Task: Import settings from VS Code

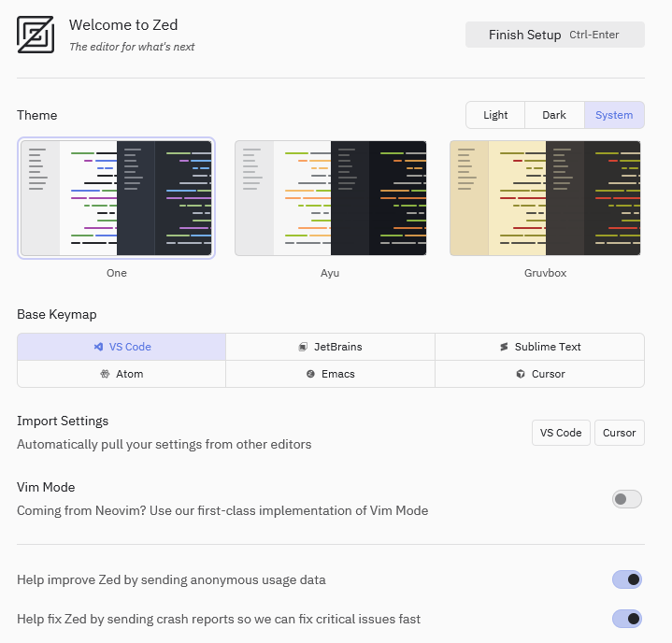Action: (561, 433)
